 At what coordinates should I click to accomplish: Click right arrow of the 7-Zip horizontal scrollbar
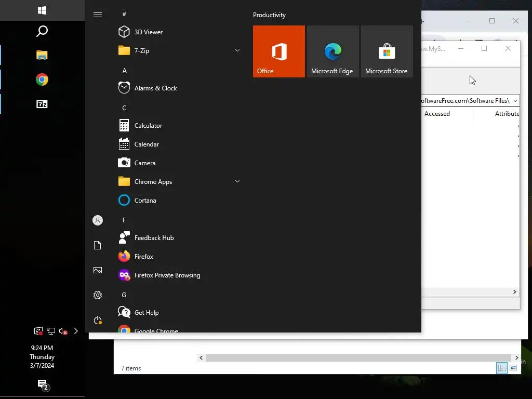[x=515, y=292]
